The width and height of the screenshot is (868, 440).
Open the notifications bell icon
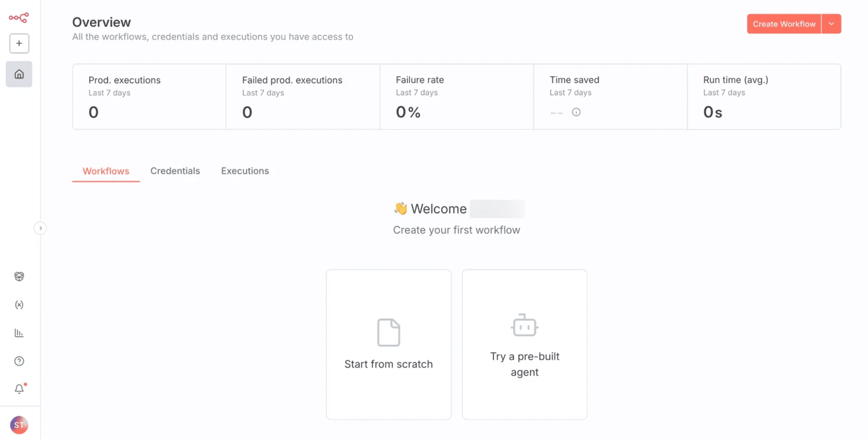point(19,389)
